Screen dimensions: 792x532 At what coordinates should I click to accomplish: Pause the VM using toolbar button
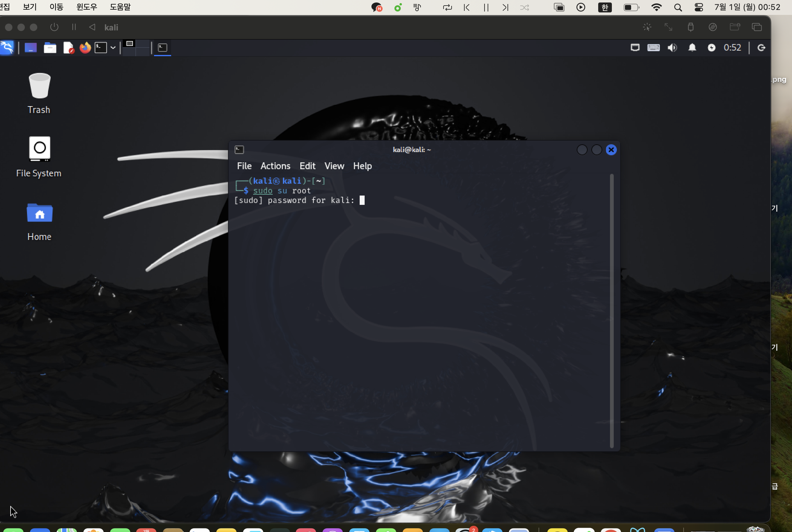(x=74, y=27)
